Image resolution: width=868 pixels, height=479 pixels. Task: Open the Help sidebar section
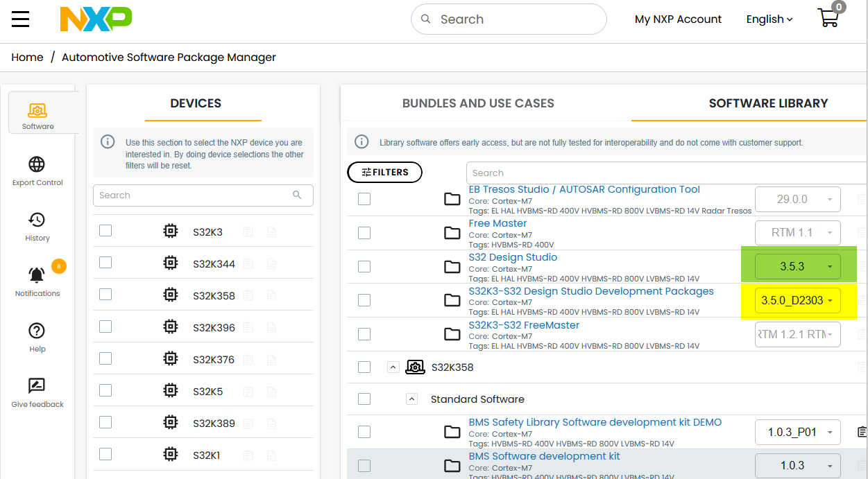[37, 337]
